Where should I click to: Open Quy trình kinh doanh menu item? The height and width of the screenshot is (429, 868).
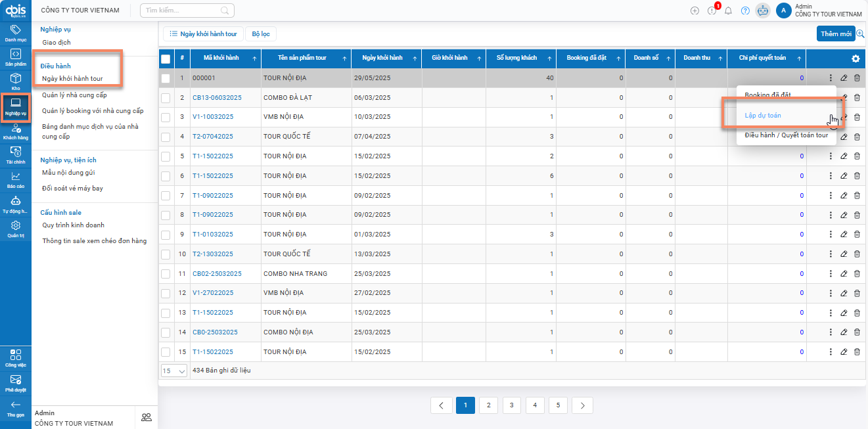pyautogui.click(x=73, y=225)
